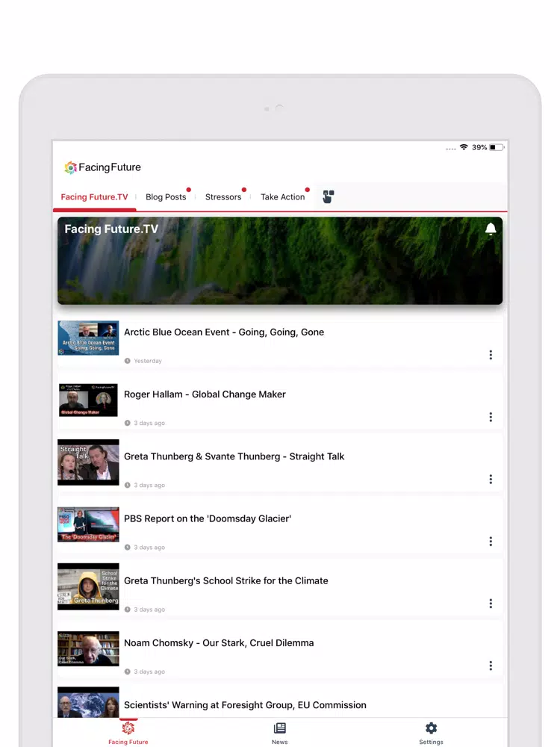Switch to the Blog Posts tab
The width and height of the screenshot is (560, 747).
[x=166, y=196]
